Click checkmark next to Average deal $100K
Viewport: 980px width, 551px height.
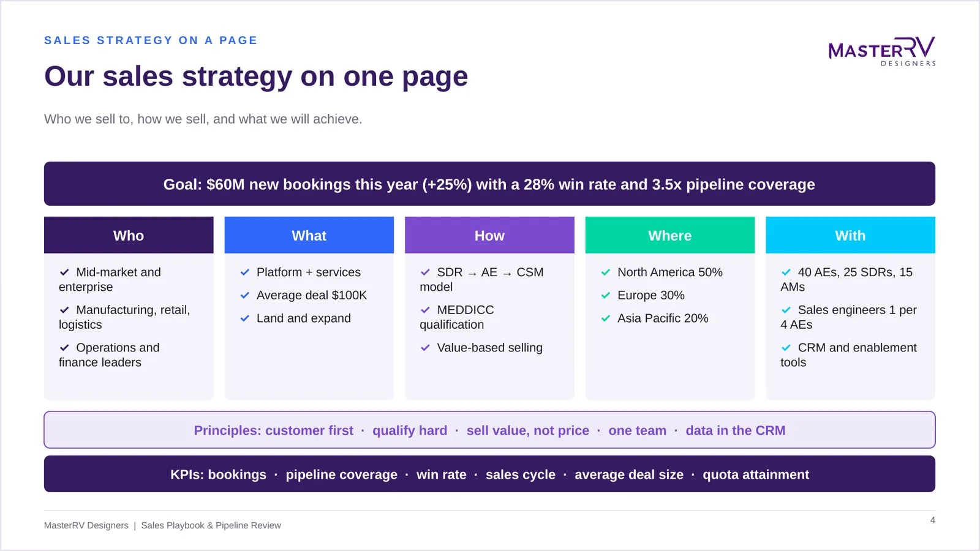pos(245,296)
